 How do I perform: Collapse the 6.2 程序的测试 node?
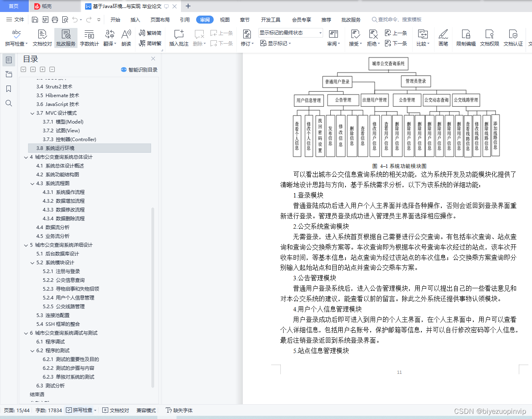[32, 351]
